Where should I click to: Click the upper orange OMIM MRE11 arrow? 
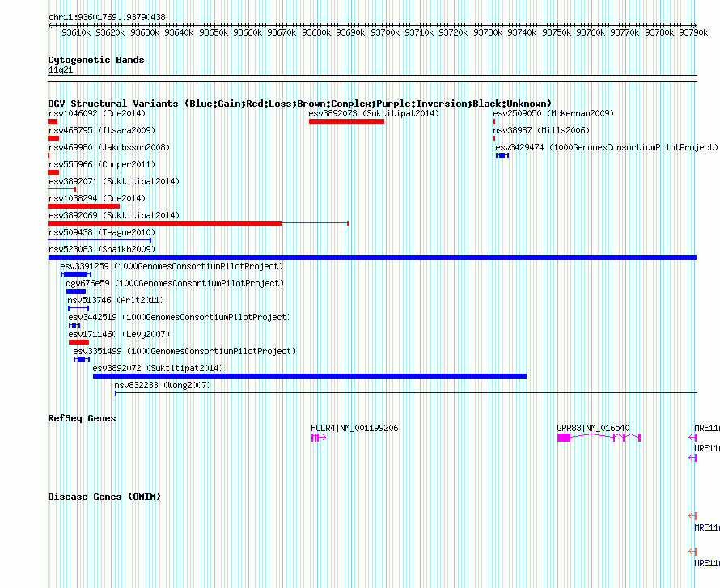point(693,516)
